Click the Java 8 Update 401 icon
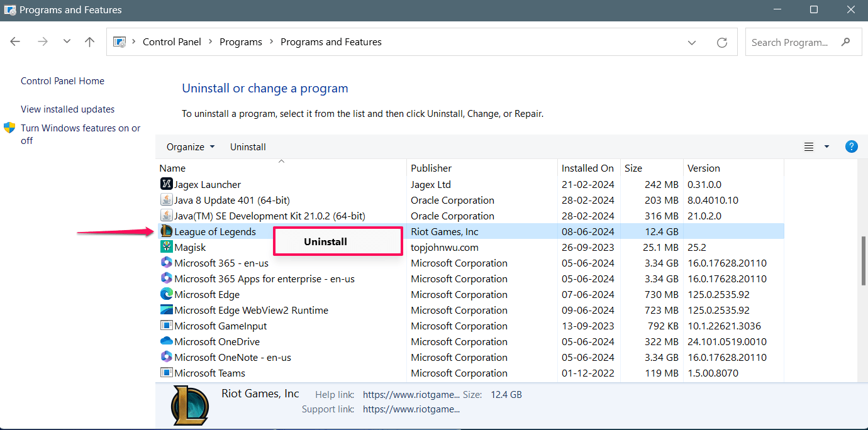 coord(166,200)
